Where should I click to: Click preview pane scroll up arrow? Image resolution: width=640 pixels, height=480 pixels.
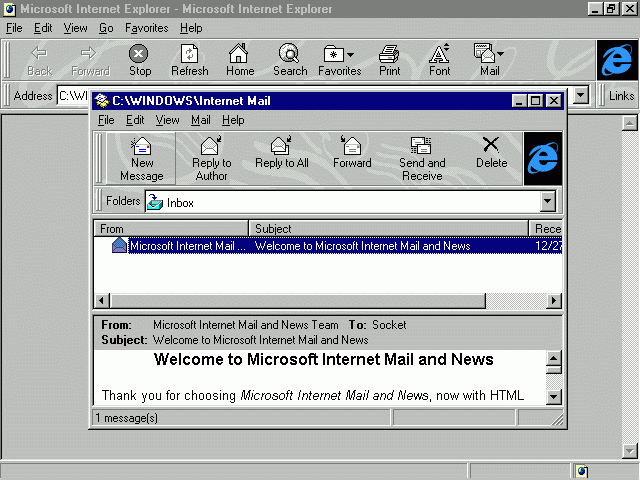click(554, 358)
